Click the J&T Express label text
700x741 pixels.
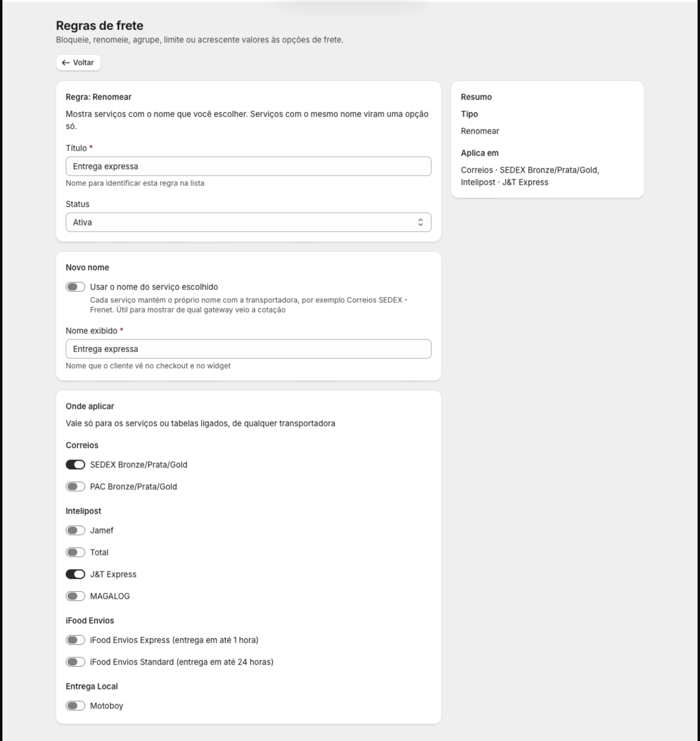click(114, 574)
